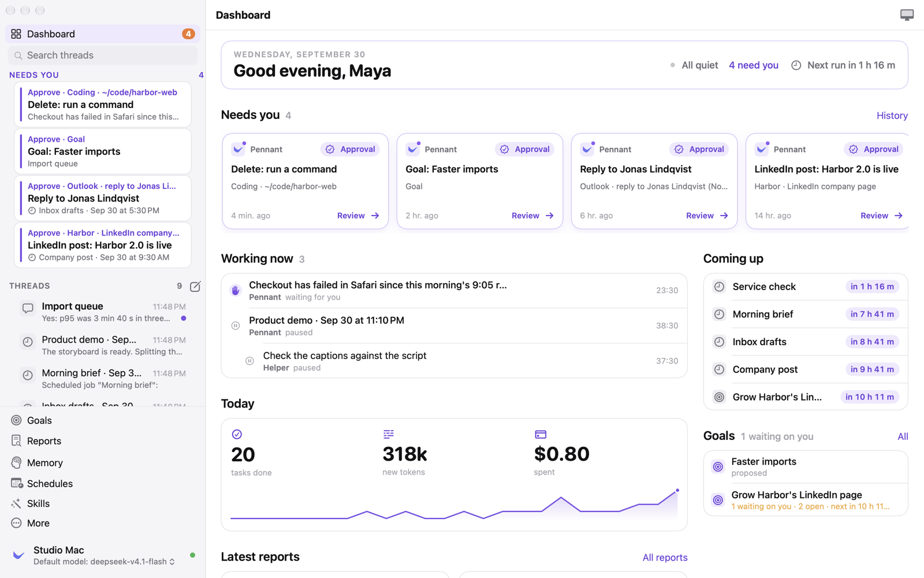Review the Delete: run a command approval
Image resolution: width=924 pixels, height=578 pixels.
tap(358, 216)
